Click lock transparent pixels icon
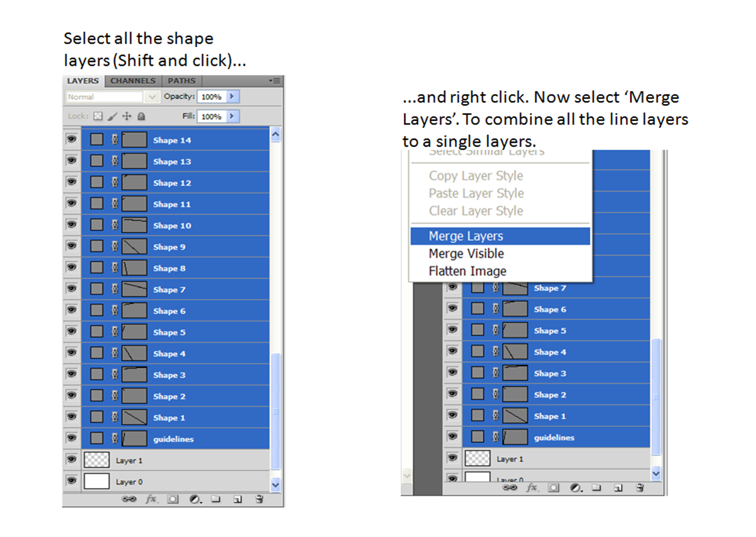 (98, 116)
